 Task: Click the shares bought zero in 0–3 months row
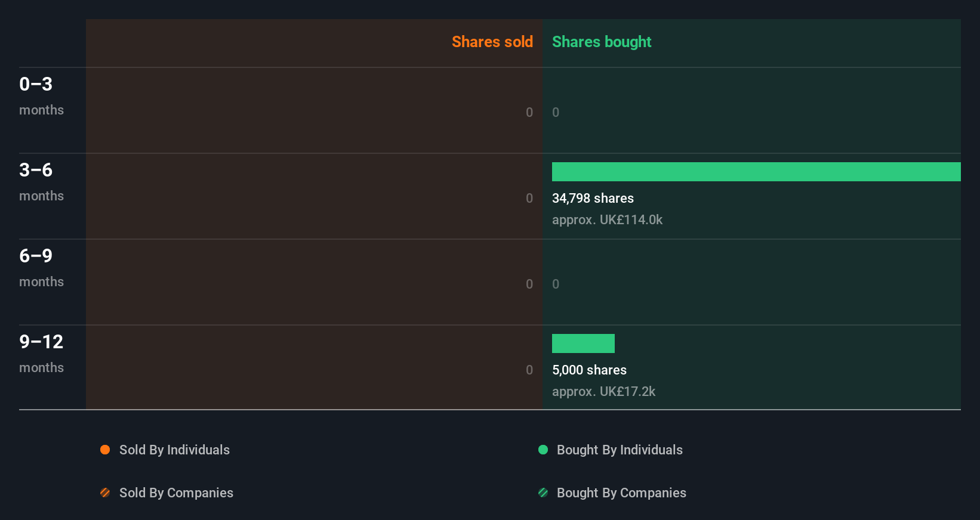[x=556, y=112]
